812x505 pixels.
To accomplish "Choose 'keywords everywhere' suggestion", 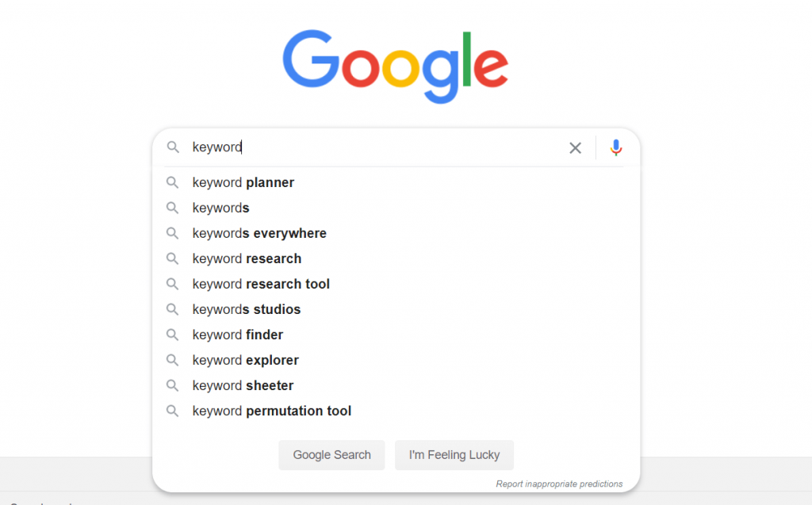I will coord(259,233).
